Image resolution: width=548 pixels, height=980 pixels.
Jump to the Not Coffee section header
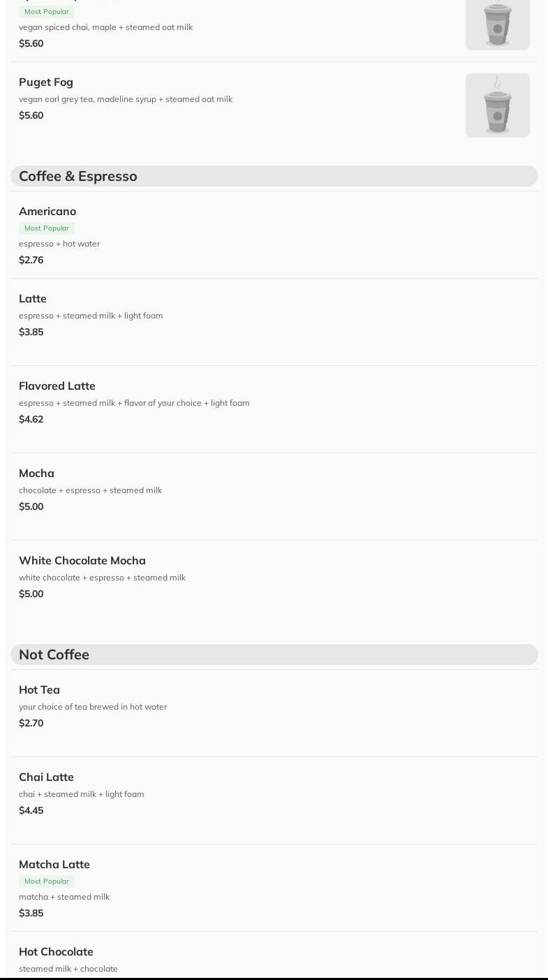coord(54,654)
